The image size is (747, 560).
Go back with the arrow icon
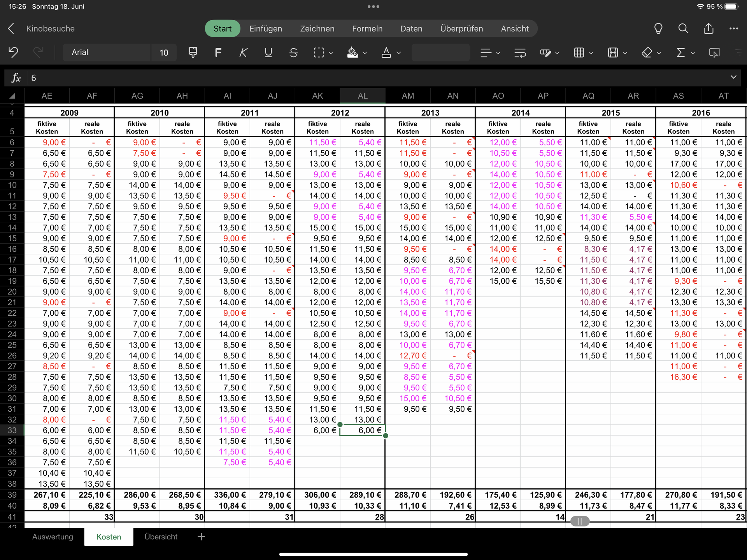pyautogui.click(x=11, y=28)
